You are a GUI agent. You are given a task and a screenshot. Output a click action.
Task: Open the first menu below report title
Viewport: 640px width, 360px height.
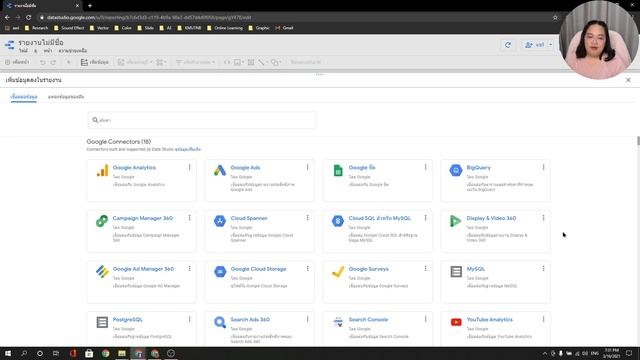(23, 51)
